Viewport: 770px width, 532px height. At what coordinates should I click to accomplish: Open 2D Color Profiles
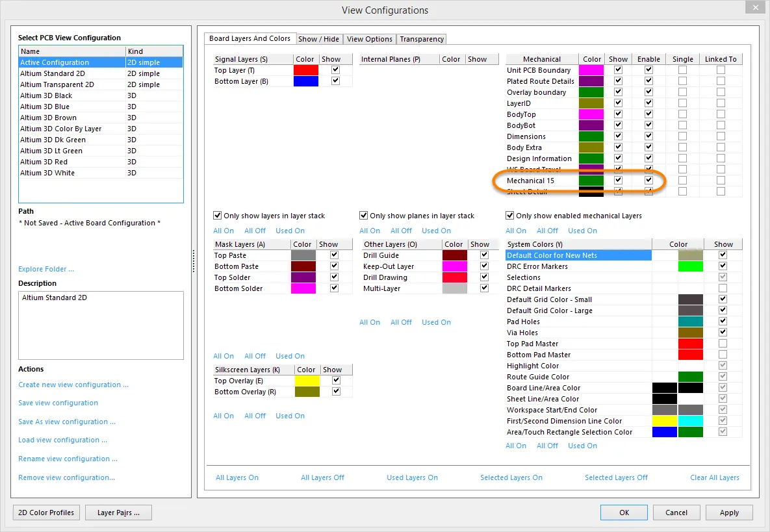coord(46,513)
